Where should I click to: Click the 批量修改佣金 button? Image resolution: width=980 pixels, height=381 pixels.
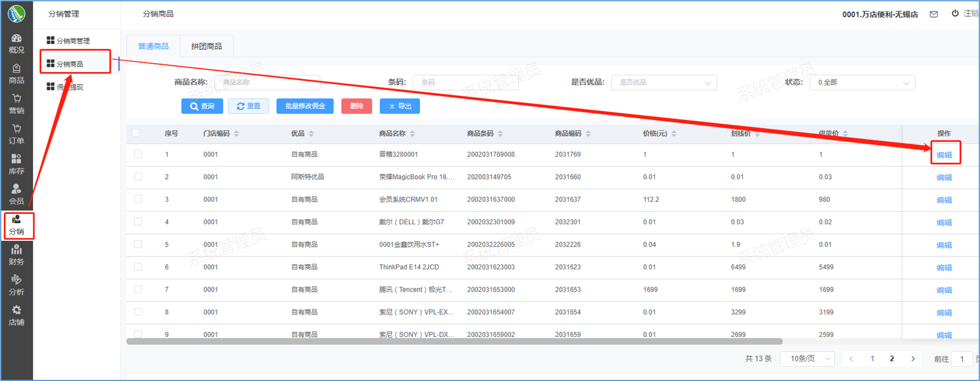coord(305,106)
